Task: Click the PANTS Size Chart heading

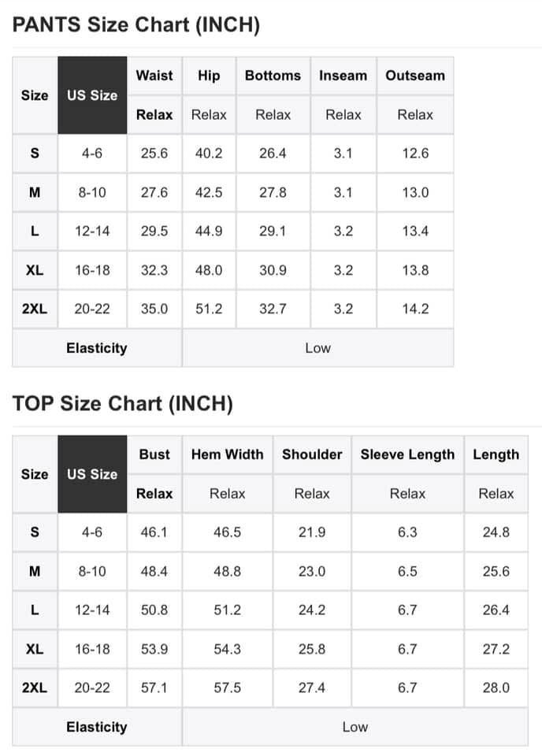Action: click(136, 24)
